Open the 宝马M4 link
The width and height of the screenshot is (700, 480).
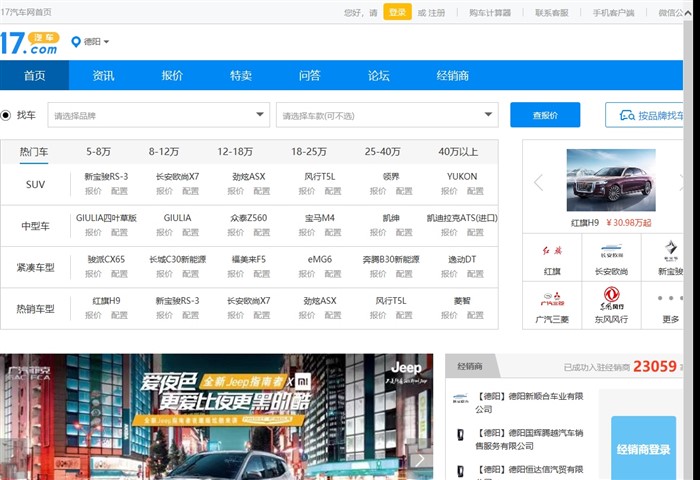pyautogui.click(x=320, y=218)
